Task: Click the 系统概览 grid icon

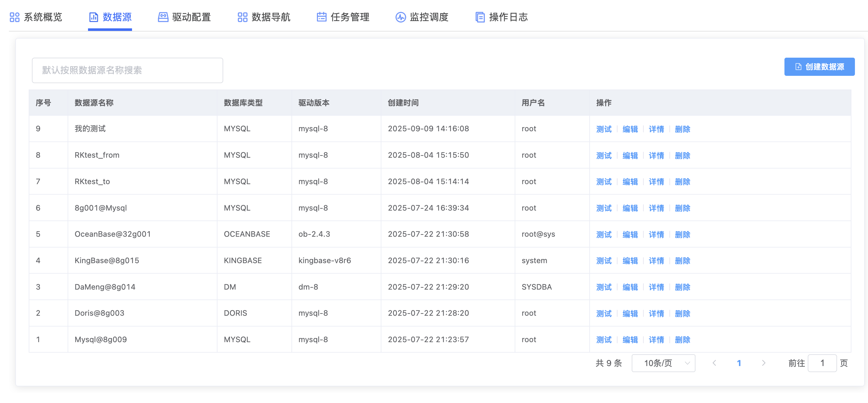Action: [14, 17]
